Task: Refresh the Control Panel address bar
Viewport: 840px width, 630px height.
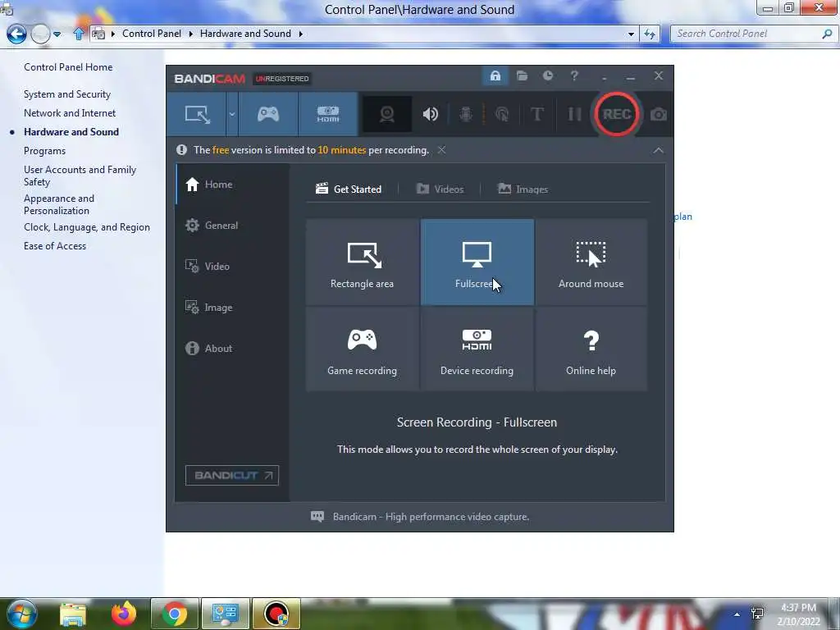Action: coord(650,34)
